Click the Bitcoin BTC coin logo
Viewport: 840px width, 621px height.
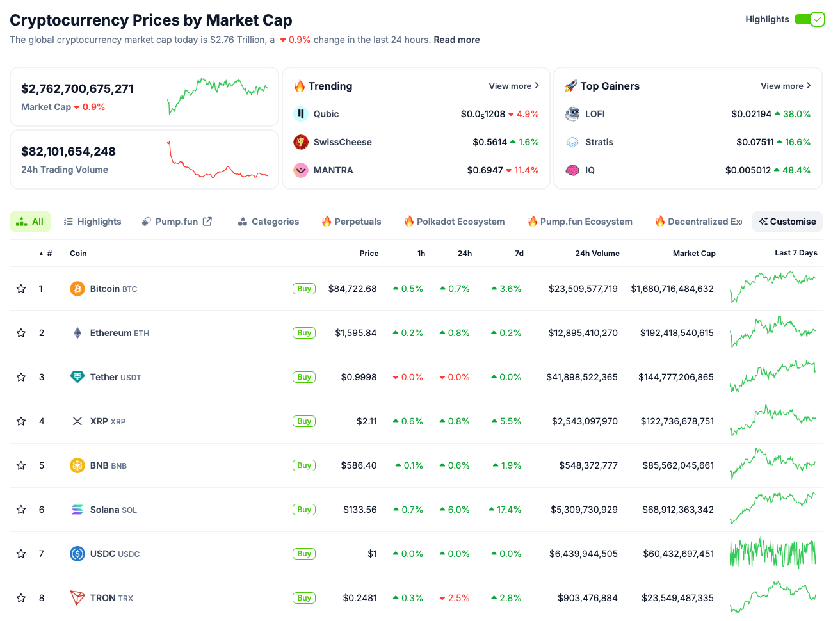click(77, 288)
